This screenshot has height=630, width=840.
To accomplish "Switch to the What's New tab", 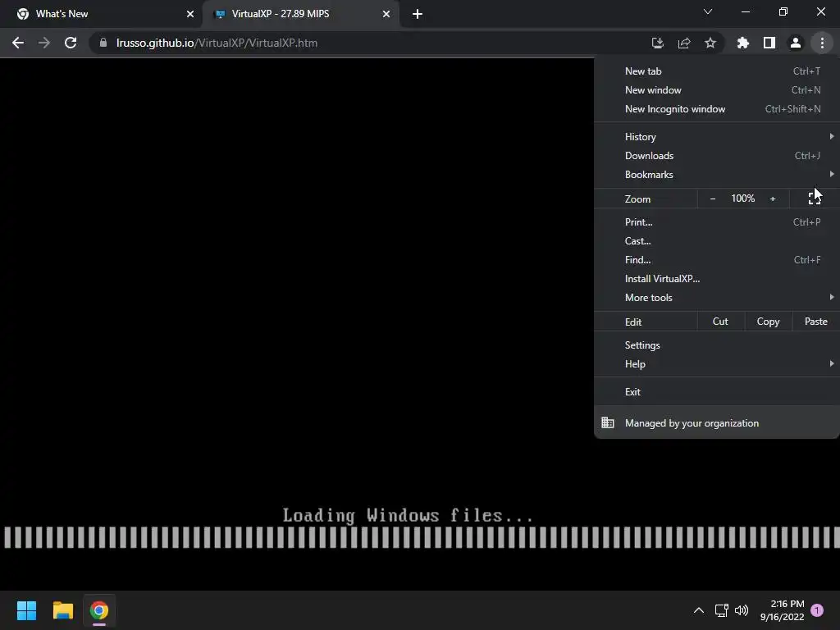I will pos(102,15).
